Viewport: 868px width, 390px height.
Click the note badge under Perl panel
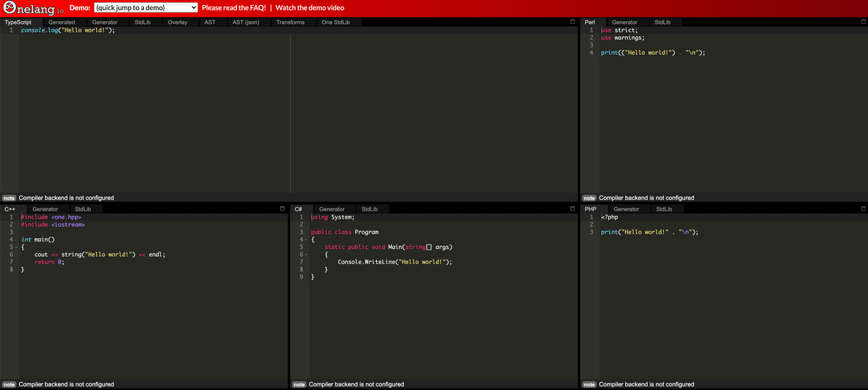(x=590, y=198)
